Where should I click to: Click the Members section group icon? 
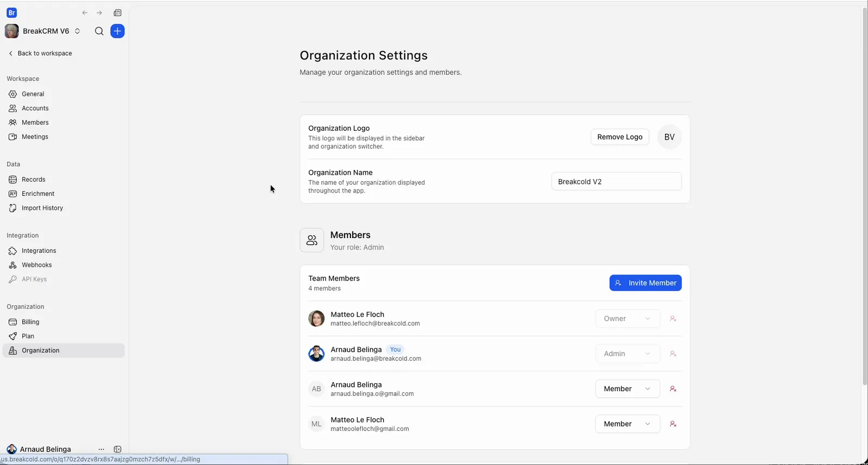tap(312, 240)
